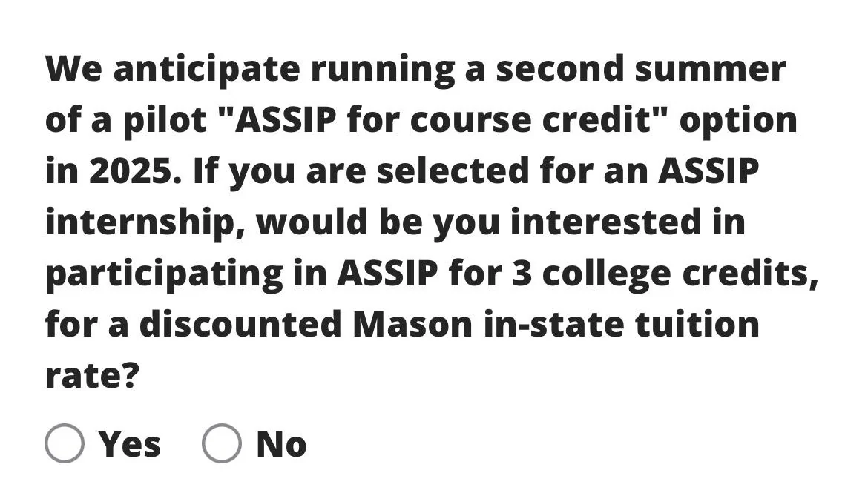The image size is (868, 496).
Task: Click the Yes option label
Action: (128, 443)
